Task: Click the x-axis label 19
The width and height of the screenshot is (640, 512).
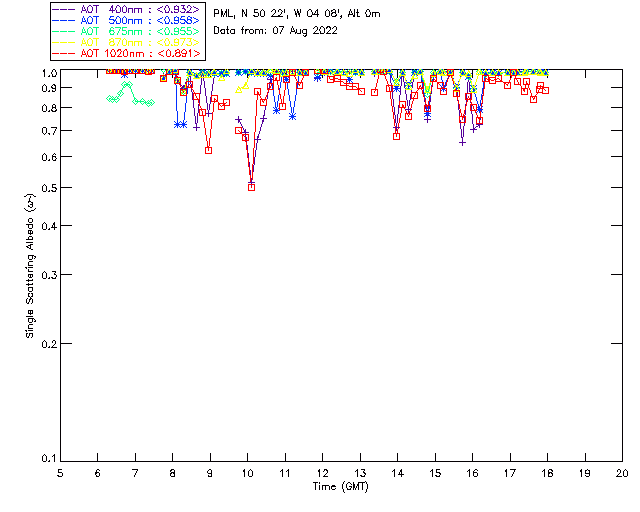Action: pyautogui.click(x=585, y=473)
